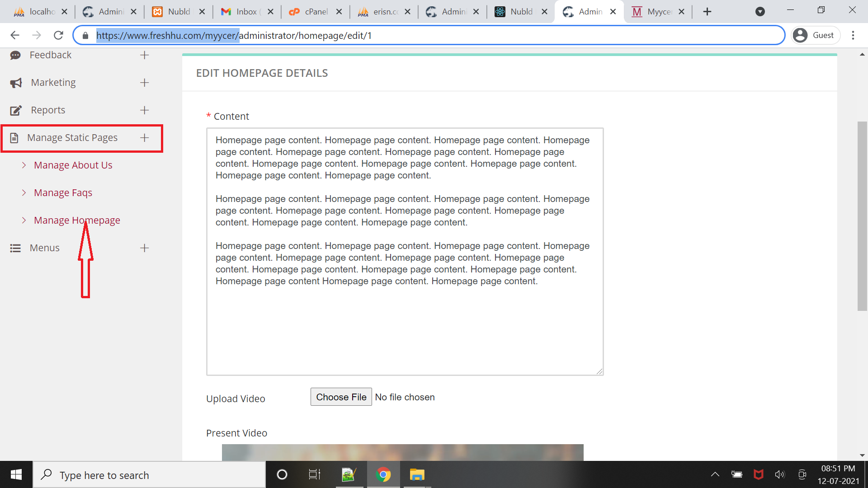Expand the Marketing section plus sign
868x488 pixels.
[x=144, y=83]
